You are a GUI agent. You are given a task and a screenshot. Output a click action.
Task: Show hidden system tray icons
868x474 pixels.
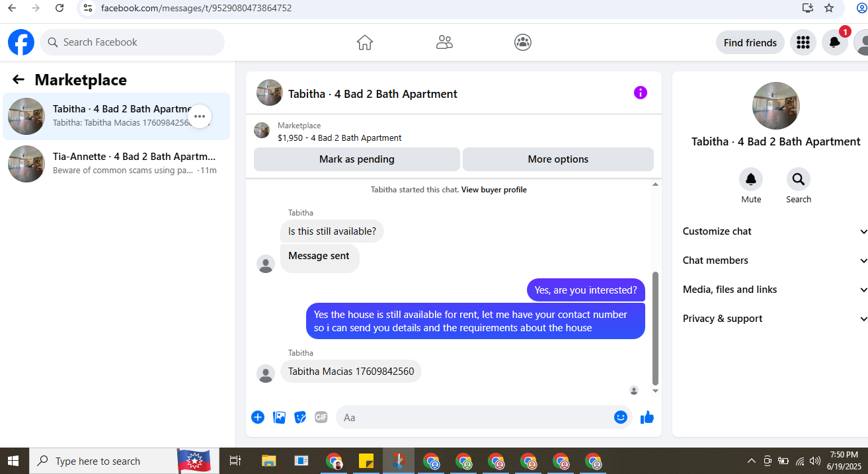752,461
